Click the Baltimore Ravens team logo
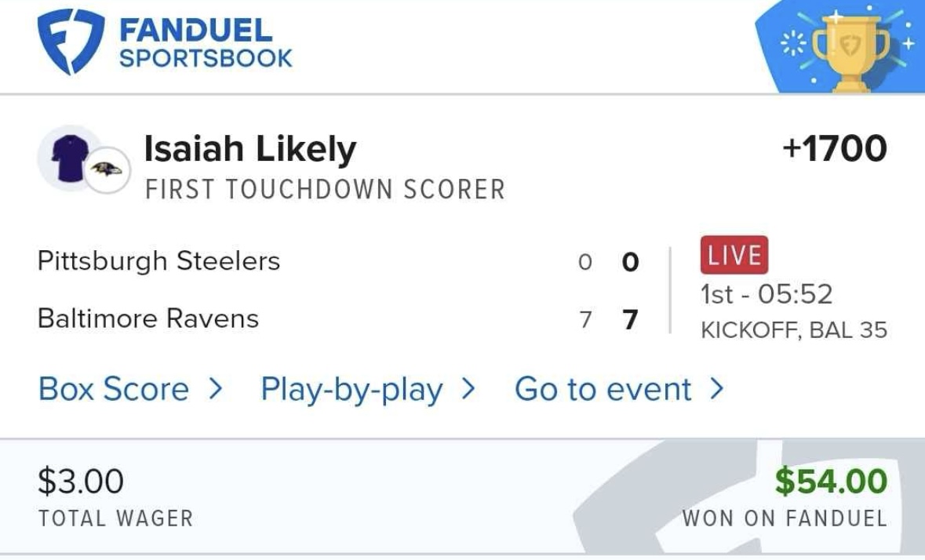 tap(107, 169)
